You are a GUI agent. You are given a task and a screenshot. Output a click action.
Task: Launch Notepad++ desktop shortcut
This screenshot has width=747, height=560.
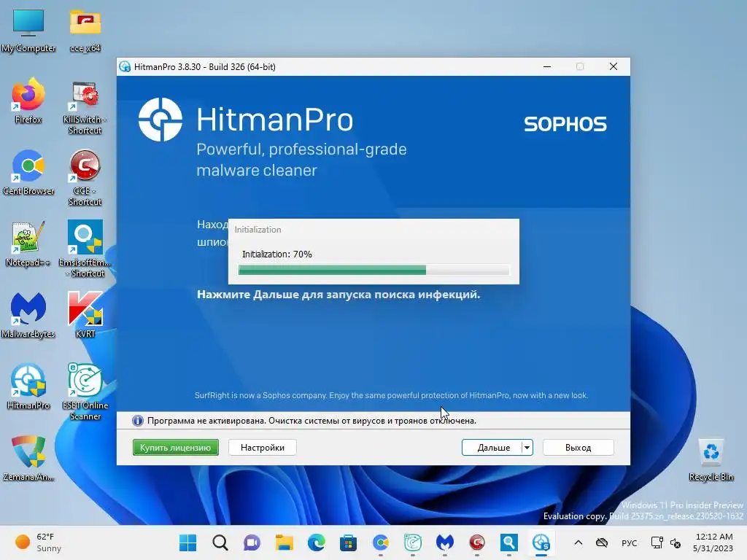click(x=28, y=244)
